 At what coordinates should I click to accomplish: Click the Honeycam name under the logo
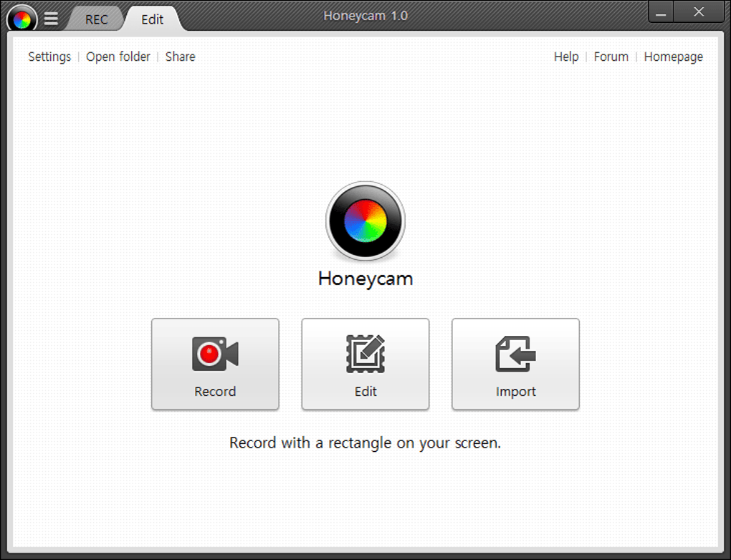click(365, 279)
